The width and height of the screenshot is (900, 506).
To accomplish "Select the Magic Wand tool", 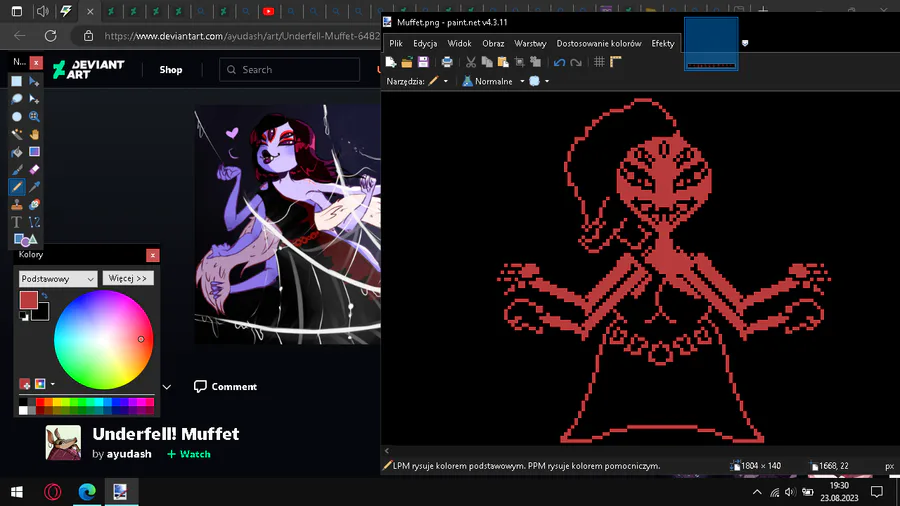I will click(17, 134).
